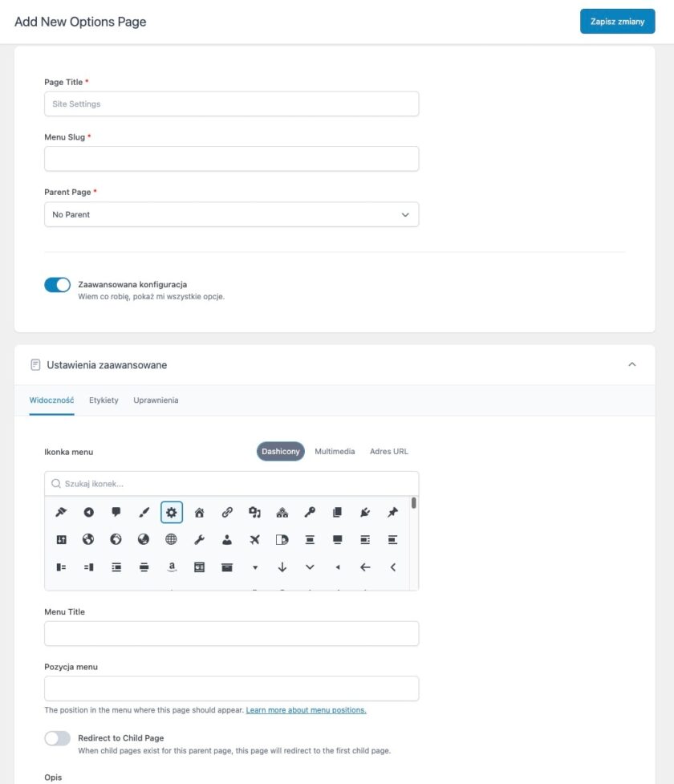The image size is (674, 784).
Task: Select the key dashicon
Action: click(310, 512)
